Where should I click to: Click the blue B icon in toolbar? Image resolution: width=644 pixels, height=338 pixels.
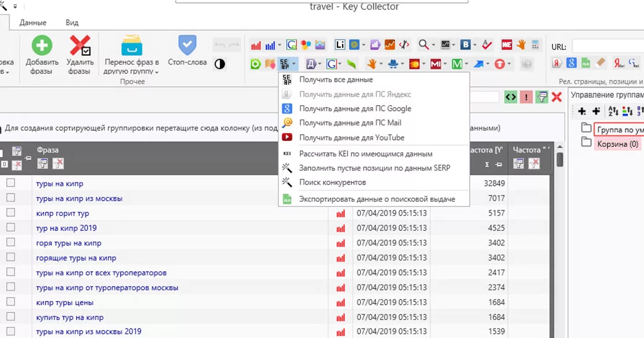coord(465,45)
